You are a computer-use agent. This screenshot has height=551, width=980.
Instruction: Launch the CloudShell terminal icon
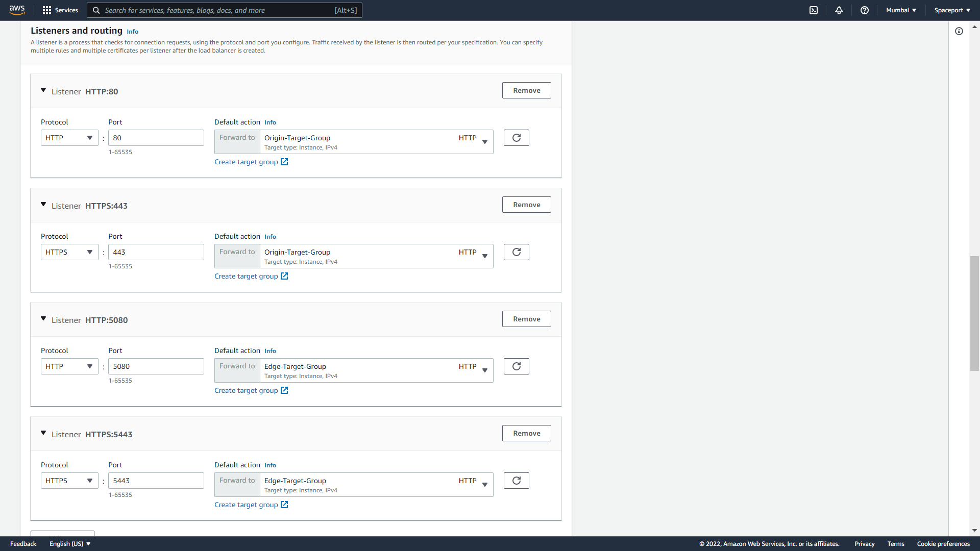pos(814,10)
